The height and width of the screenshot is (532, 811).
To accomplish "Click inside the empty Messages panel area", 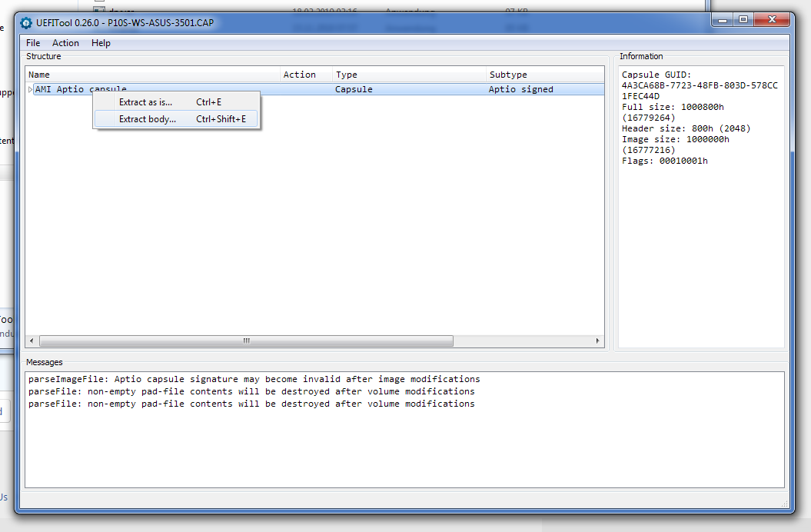I will (384, 446).
